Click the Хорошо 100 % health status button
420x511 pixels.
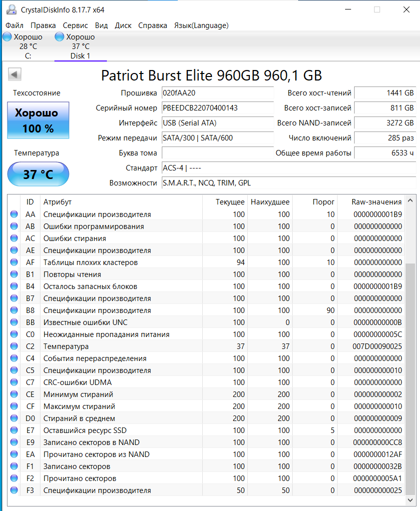coord(38,120)
